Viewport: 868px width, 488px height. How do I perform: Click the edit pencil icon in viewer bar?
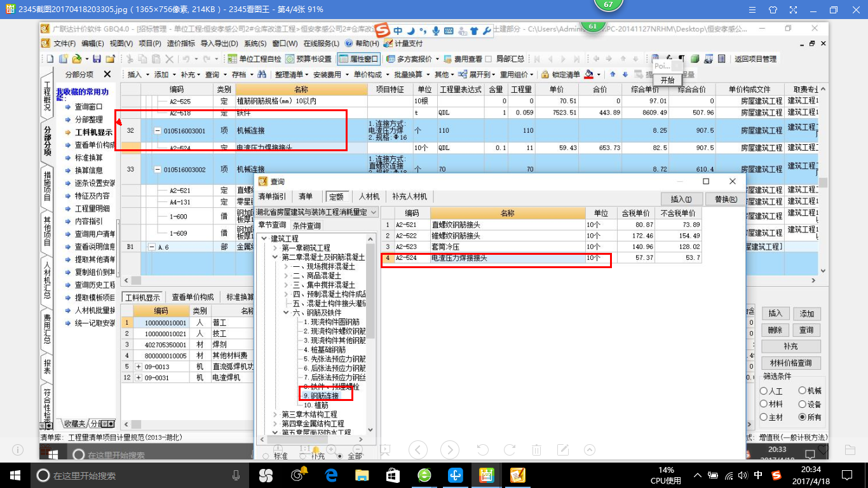point(563,450)
